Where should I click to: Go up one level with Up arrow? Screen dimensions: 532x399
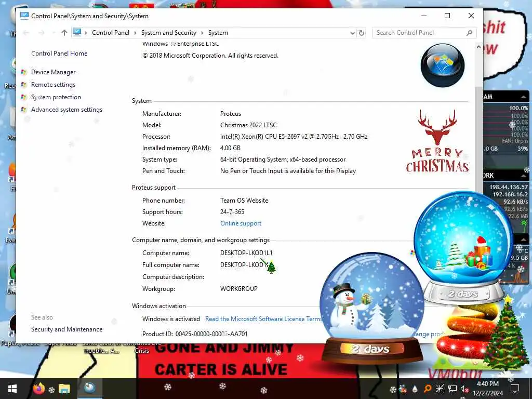pyautogui.click(x=64, y=33)
